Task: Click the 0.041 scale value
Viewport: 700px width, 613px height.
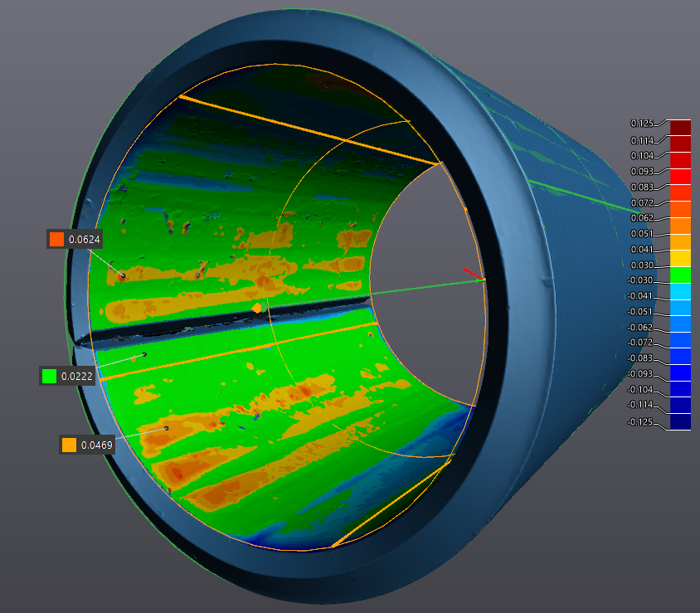Action: [x=642, y=249]
